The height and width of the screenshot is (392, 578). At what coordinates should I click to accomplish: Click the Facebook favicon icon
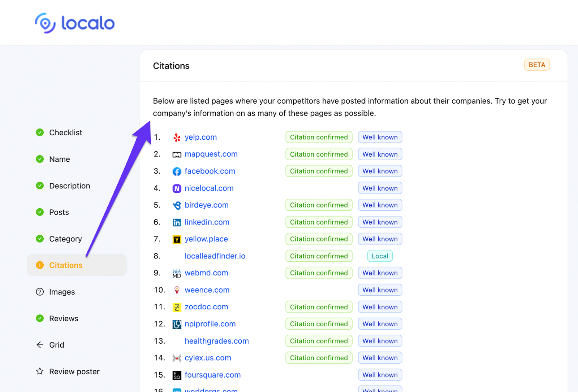point(177,171)
